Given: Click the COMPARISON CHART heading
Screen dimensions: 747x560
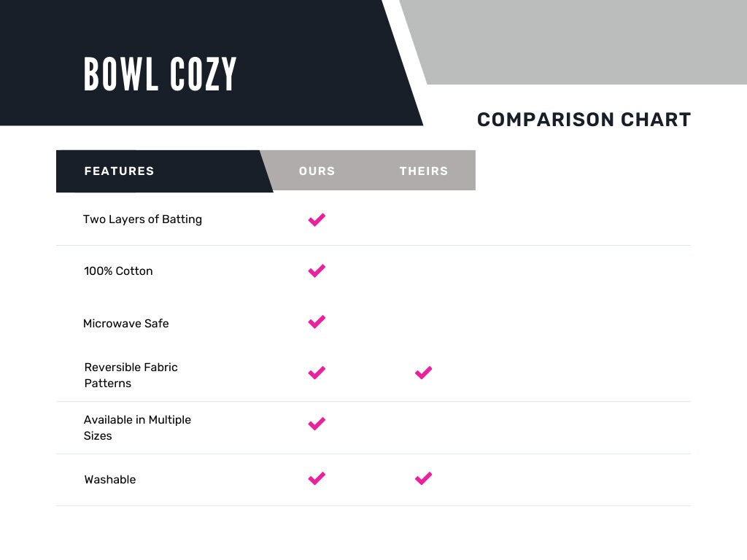Looking at the screenshot, I should 584,120.
